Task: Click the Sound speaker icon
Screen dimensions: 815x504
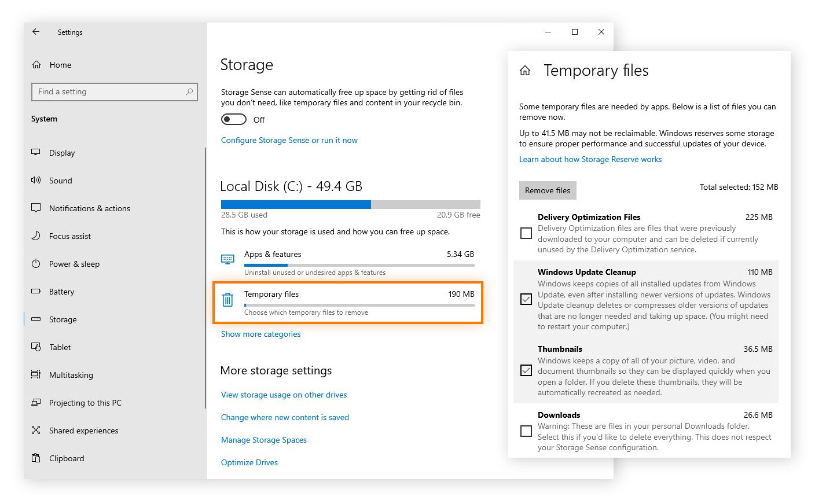Action: (36, 181)
